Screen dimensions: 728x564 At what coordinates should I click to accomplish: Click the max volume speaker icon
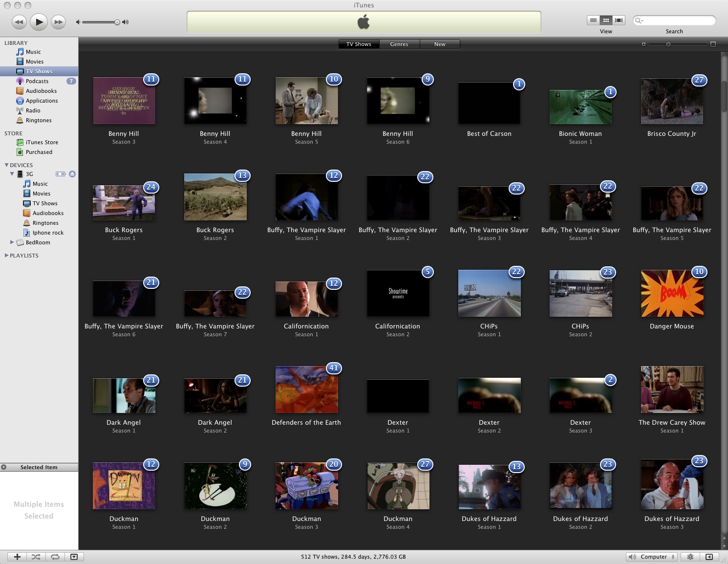(x=126, y=22)
